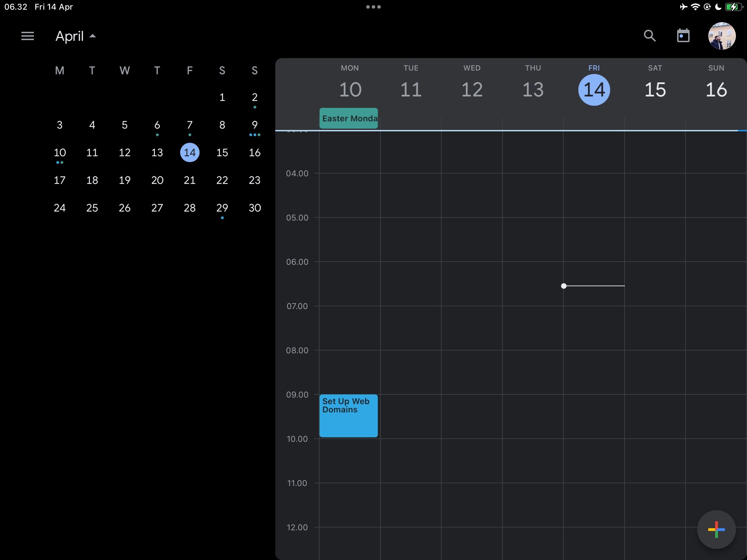Image resolution: width=747 pixels, height=560 pixels.
Task: Select April 20 in the mini calendar
Action: (157, 180)
